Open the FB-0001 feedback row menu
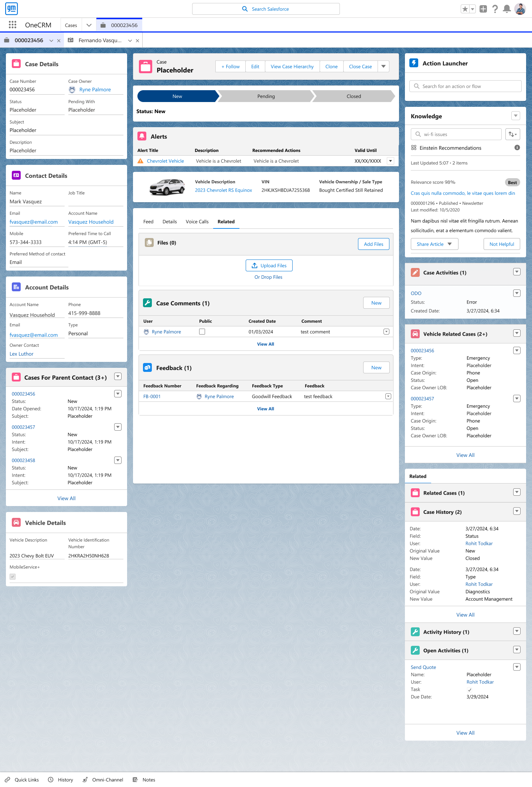The image size is (532, 787). click(x=388, y=396)
